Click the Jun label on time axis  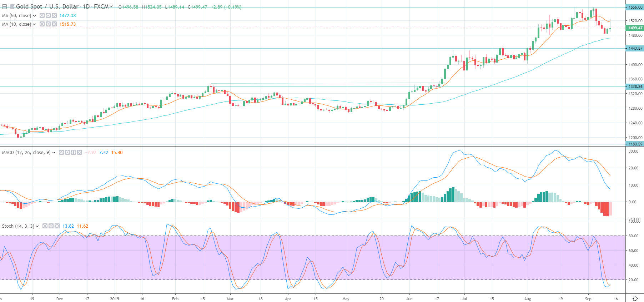coord(409,299)
